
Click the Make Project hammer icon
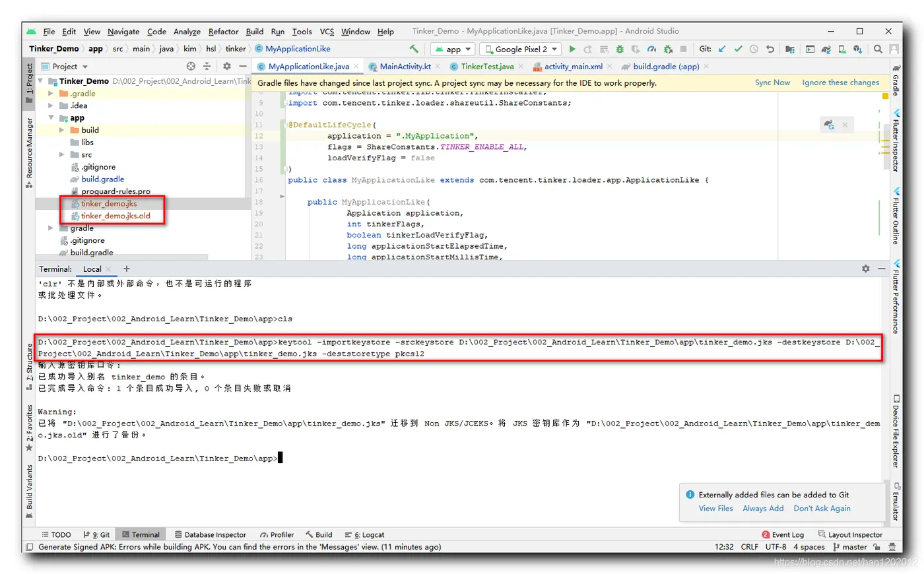pos(414,49)
